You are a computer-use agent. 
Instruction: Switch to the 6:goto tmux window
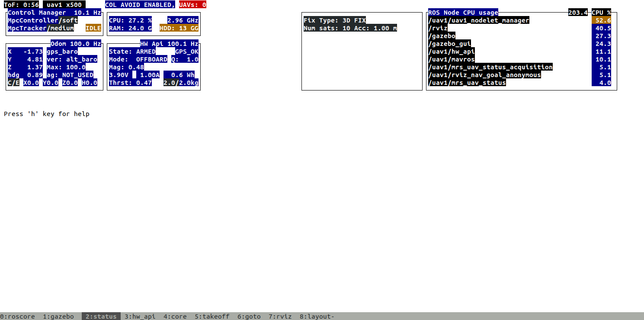click(249, 317)
